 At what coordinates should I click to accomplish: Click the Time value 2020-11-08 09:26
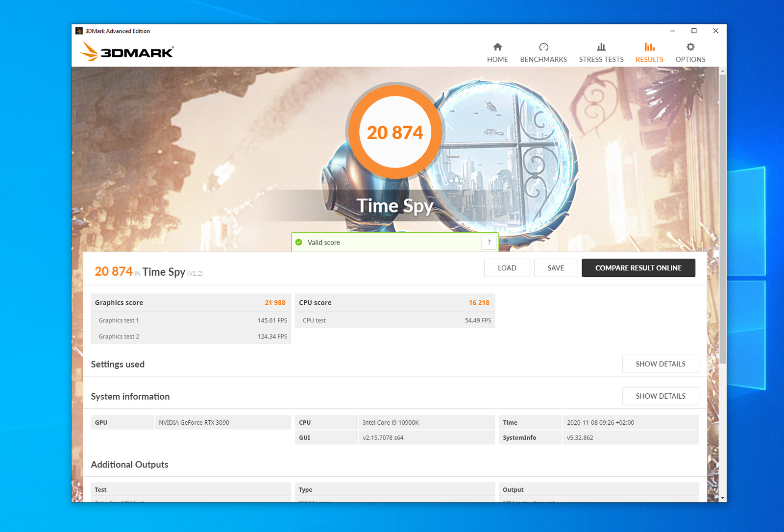click(x=600, y=422)
